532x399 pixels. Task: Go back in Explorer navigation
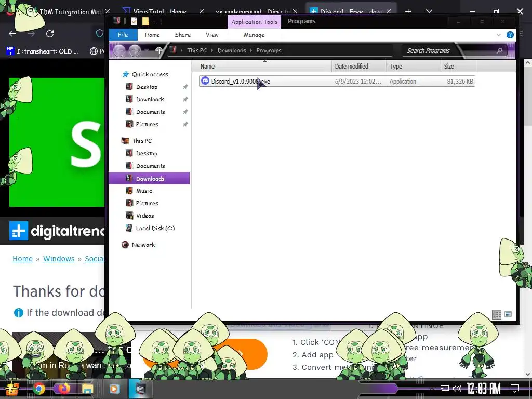pyautogui.click(x=119, y=50)
